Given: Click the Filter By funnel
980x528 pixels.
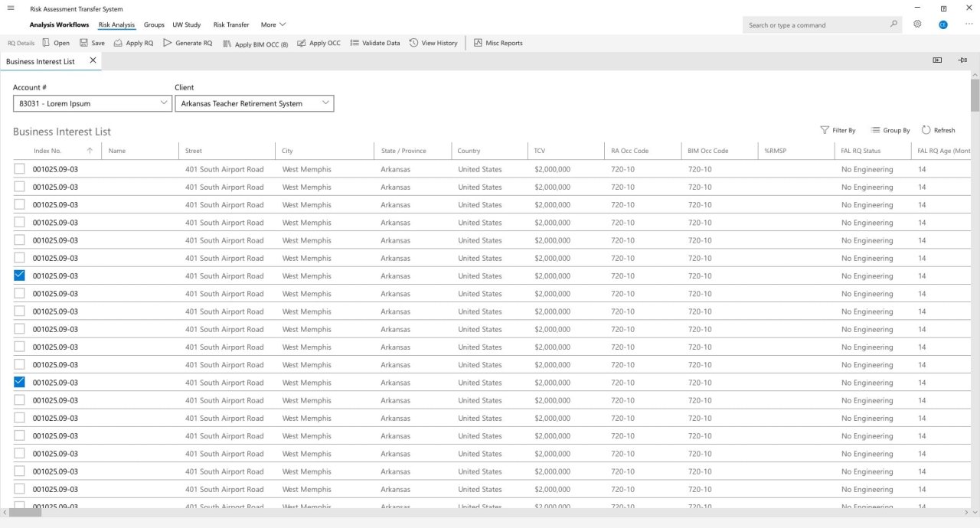Looking at the screenshot, I should (825, 130).
